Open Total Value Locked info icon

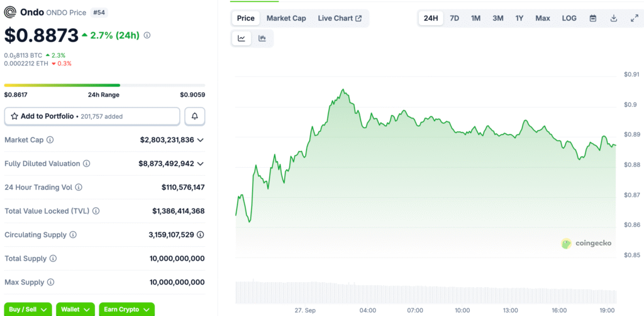pos(96,211)
